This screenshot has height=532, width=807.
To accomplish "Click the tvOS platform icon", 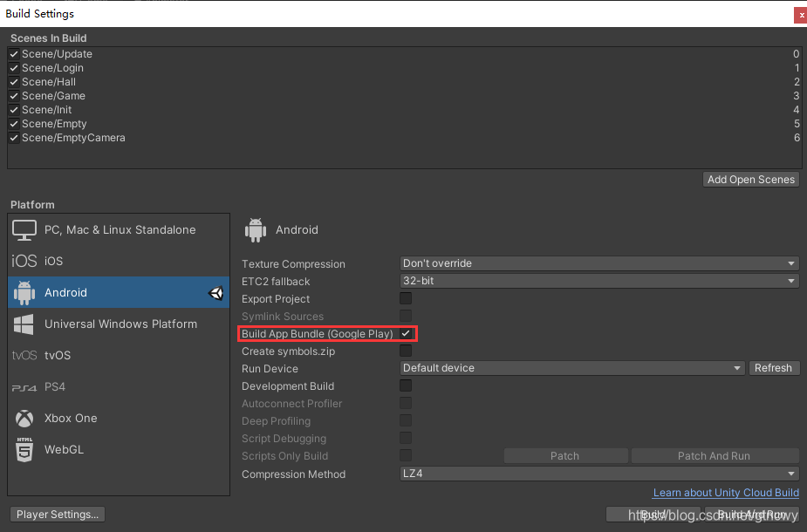I will 24,356.
